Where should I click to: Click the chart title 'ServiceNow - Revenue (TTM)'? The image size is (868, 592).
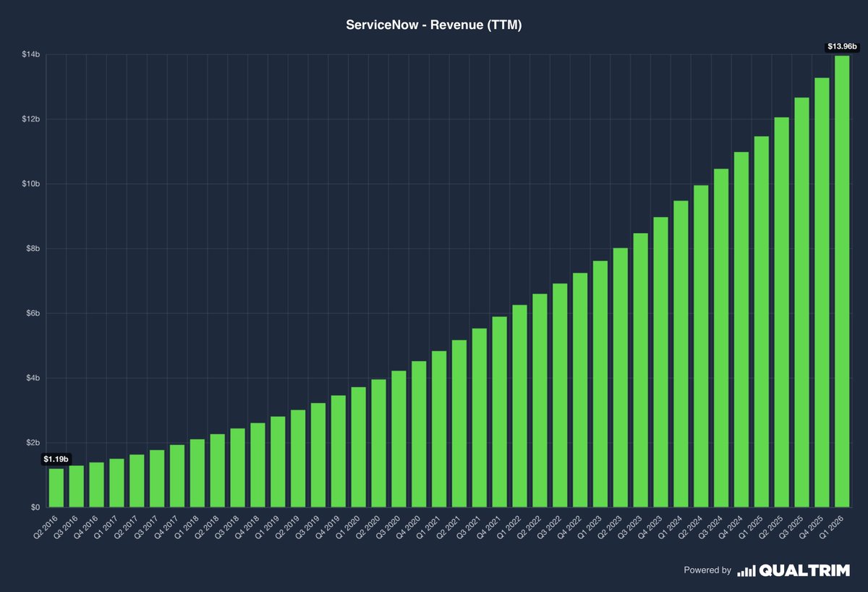tap(434, 25)
